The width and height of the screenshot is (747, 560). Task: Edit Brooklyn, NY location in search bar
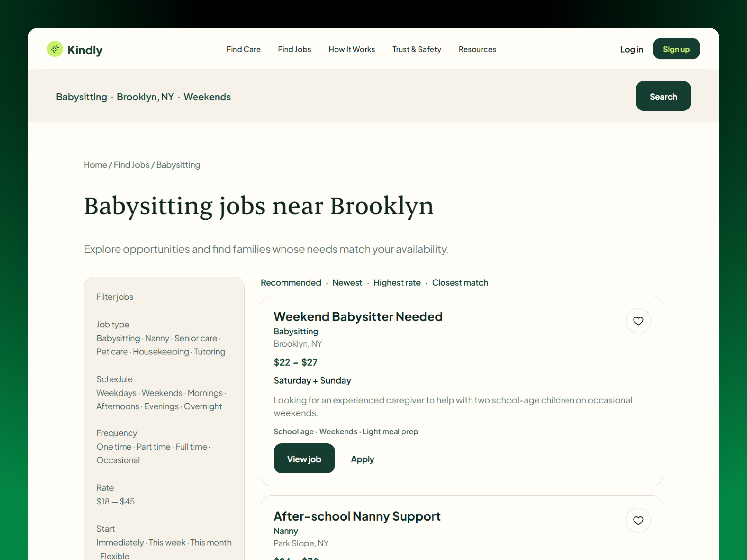coord(145,97)
